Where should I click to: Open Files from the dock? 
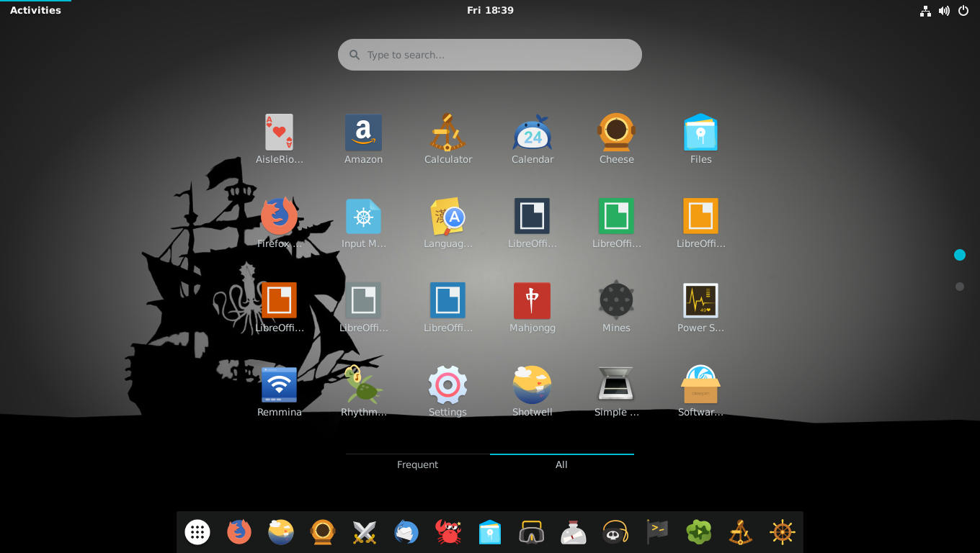pyautogui.click(x=490, y=532)
